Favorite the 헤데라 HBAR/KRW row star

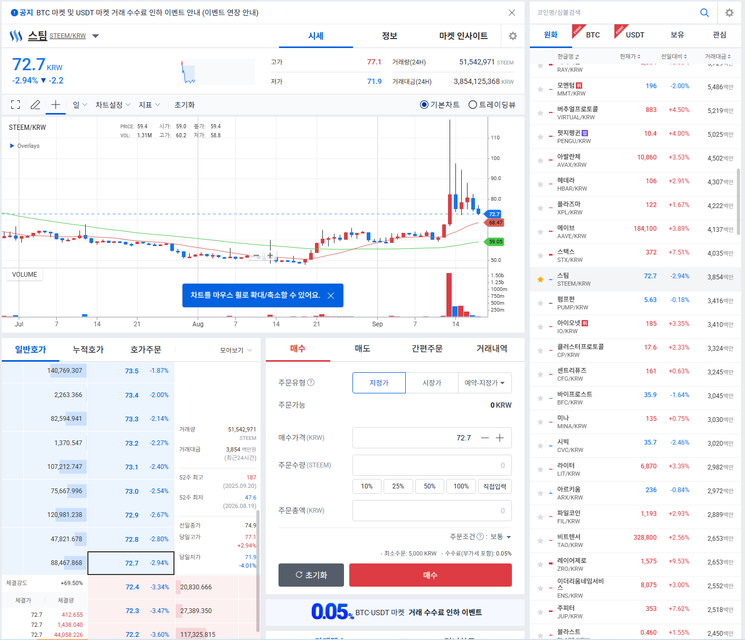click(x=540, y=184)
